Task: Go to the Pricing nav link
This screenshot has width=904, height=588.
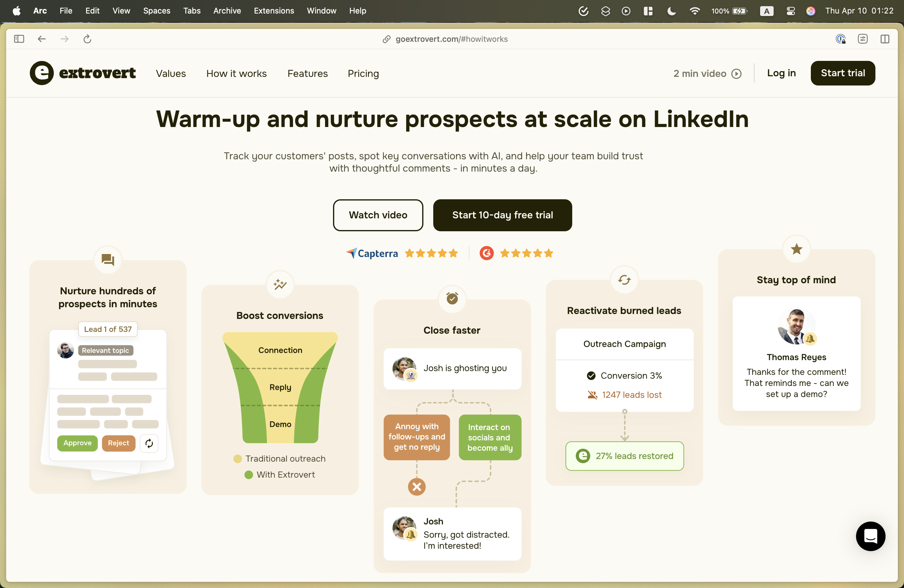Action: 363,73
